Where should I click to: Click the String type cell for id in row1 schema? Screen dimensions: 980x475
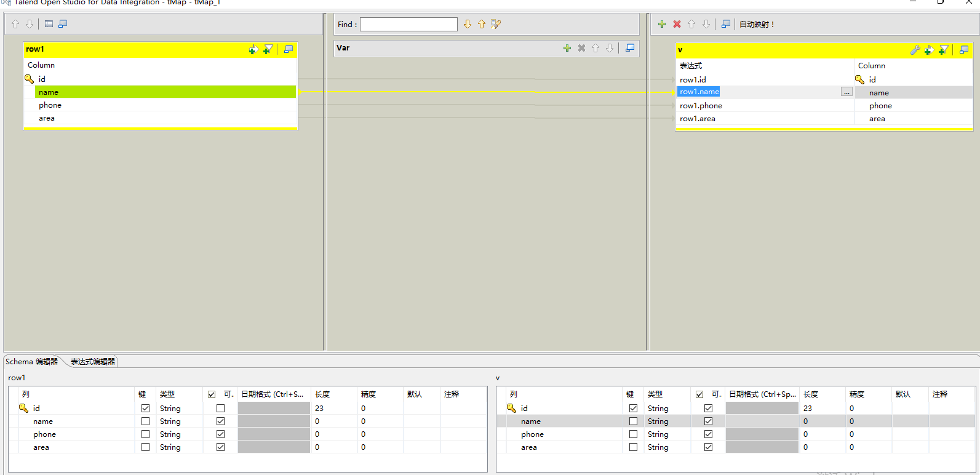(180, 408)
